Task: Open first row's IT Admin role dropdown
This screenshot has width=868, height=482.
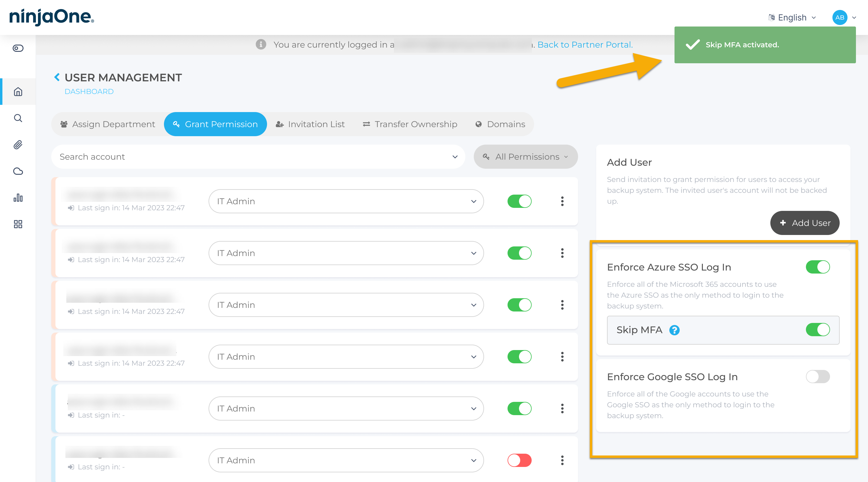Action: (346, 201)
